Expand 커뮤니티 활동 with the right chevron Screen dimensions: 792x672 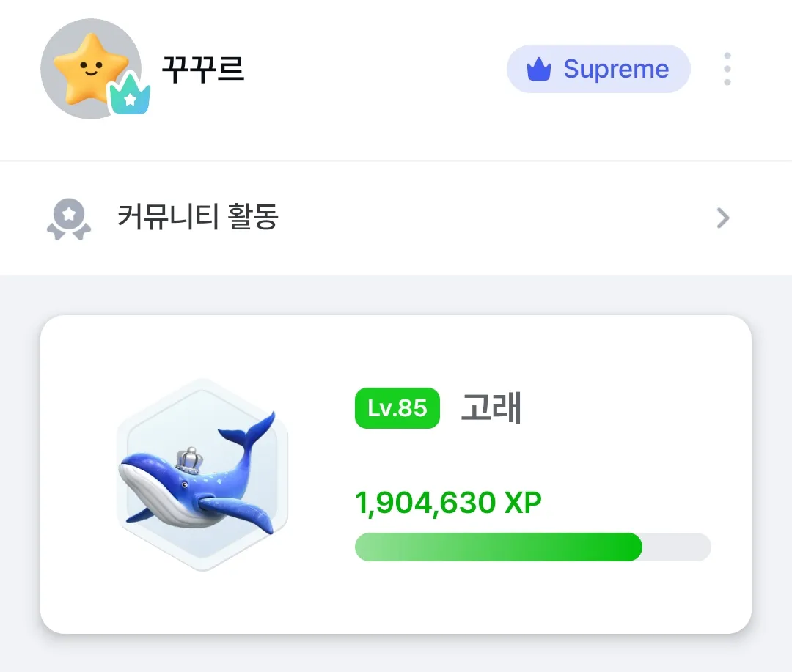(x=723, y=218)
